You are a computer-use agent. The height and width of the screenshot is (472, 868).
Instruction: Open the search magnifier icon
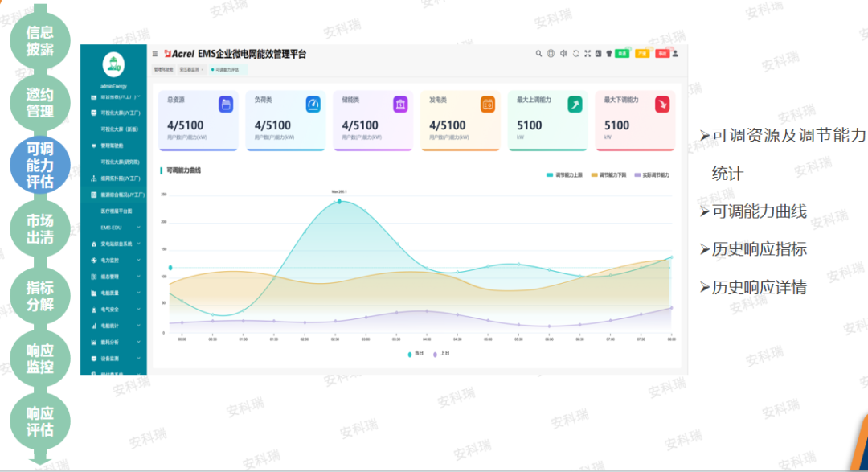pos(538,54)
